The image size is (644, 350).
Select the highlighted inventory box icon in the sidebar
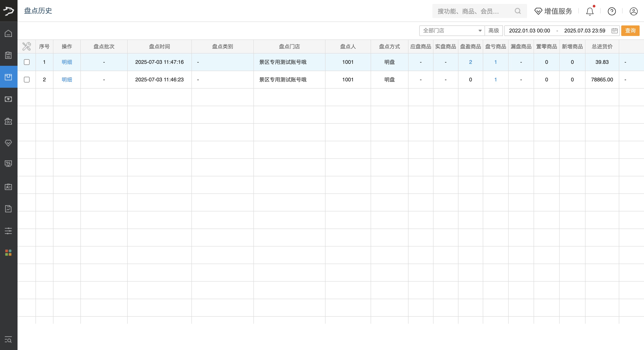coord(9,77)
